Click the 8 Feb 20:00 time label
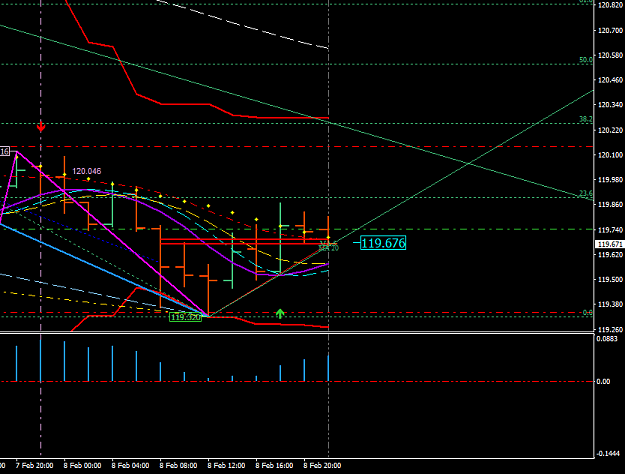Viewport: 625px width, 474px height. click(x=322, y=466)
